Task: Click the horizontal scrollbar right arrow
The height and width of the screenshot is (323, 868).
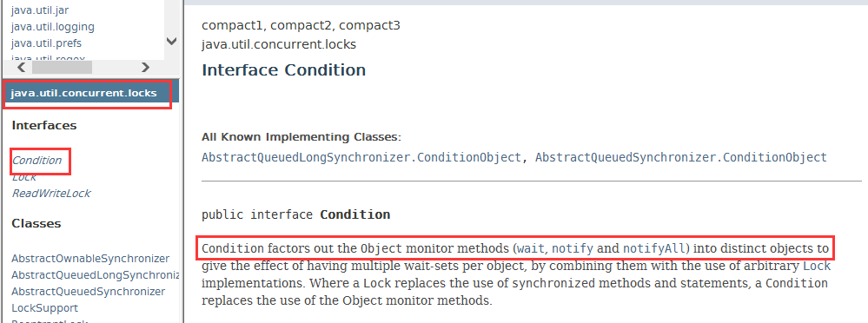Action: [x=146, y=68]
